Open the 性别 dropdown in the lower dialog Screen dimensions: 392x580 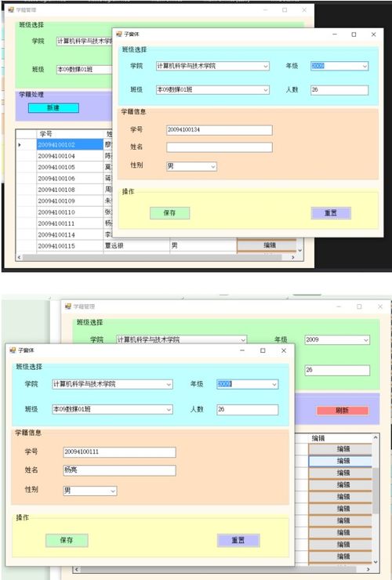coord(90,491)
